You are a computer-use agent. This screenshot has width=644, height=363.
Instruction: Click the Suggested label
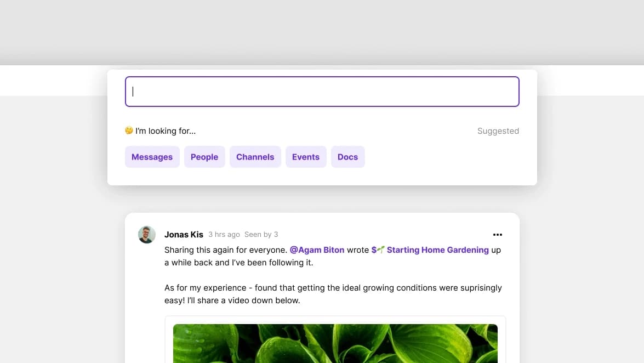tap(498, 131)
